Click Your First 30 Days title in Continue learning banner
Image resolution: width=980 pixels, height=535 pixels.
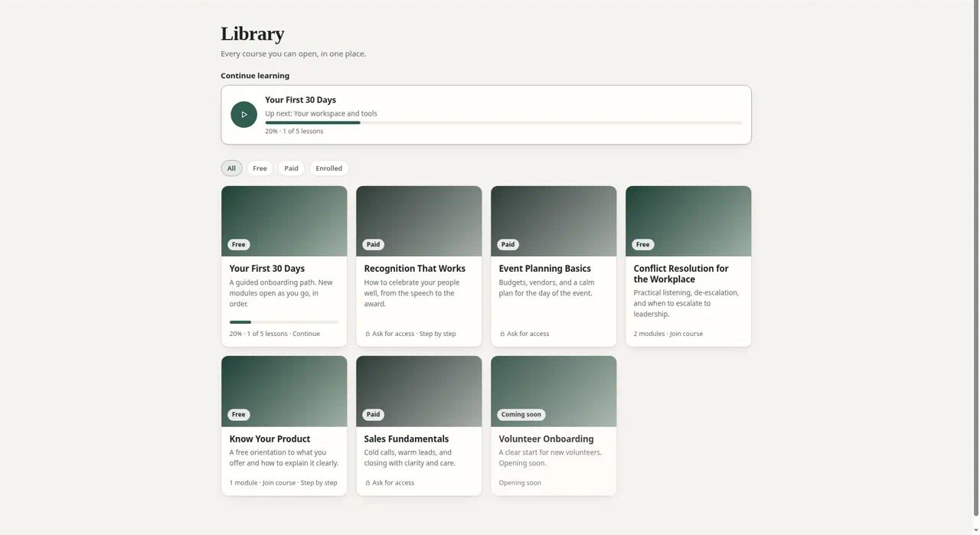[300, 100]
